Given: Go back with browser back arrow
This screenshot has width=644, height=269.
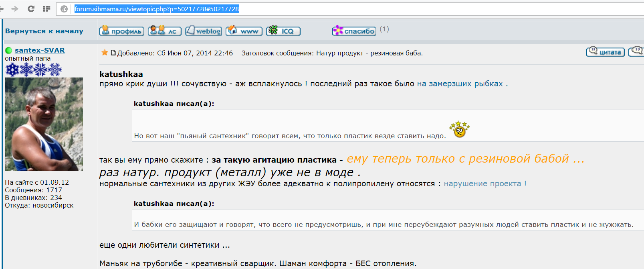Looking at the screenshot, I should tap(2, 9).
